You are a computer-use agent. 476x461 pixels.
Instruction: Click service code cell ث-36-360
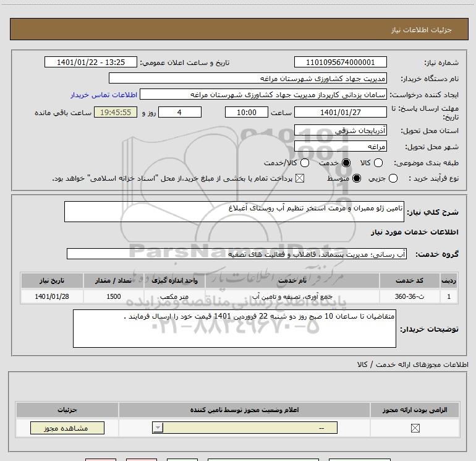pos(409,296)
